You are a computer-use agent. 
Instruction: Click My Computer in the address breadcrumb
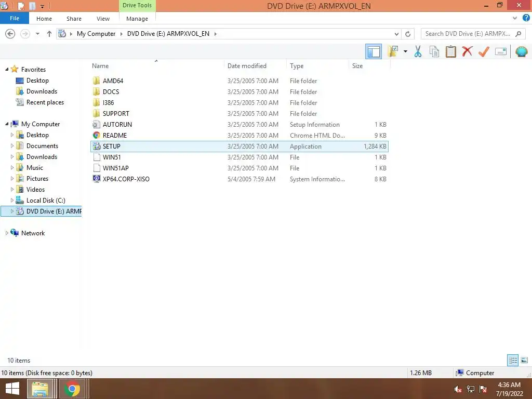[x=96, y=34]
